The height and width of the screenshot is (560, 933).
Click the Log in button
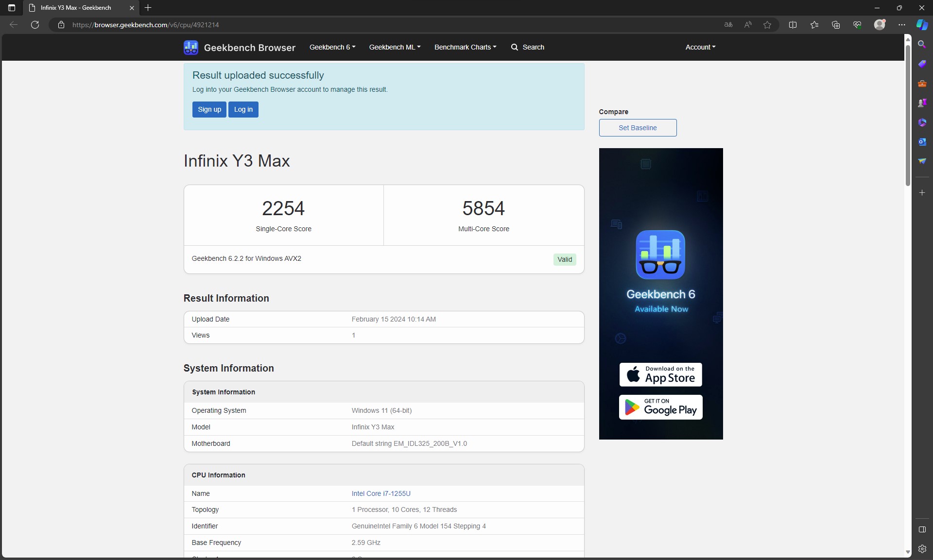click(x=243, y=109)
